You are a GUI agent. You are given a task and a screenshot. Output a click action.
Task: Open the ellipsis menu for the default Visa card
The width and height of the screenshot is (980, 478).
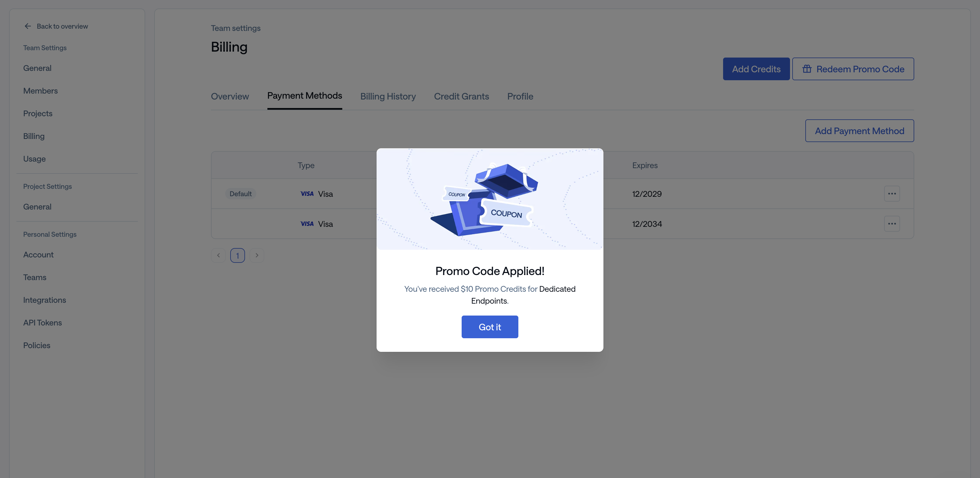coord(892,194)
